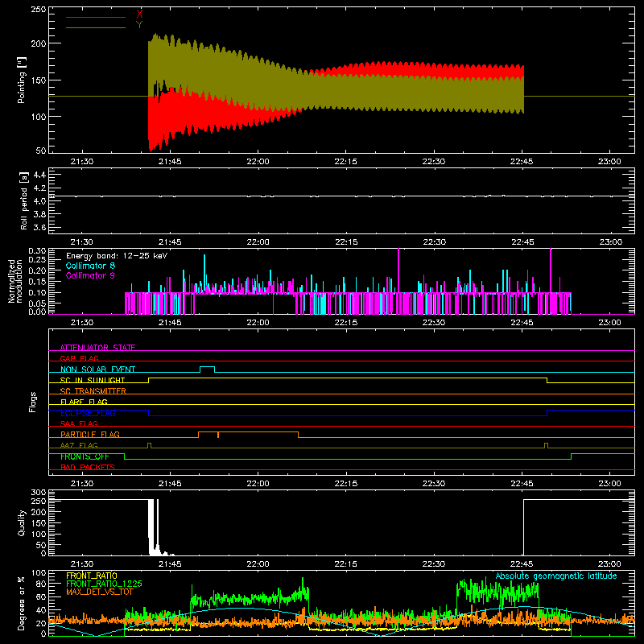Click the red 'X' legend label
The width and height of the screenshot is (644, 644).
tap(139, 14)
